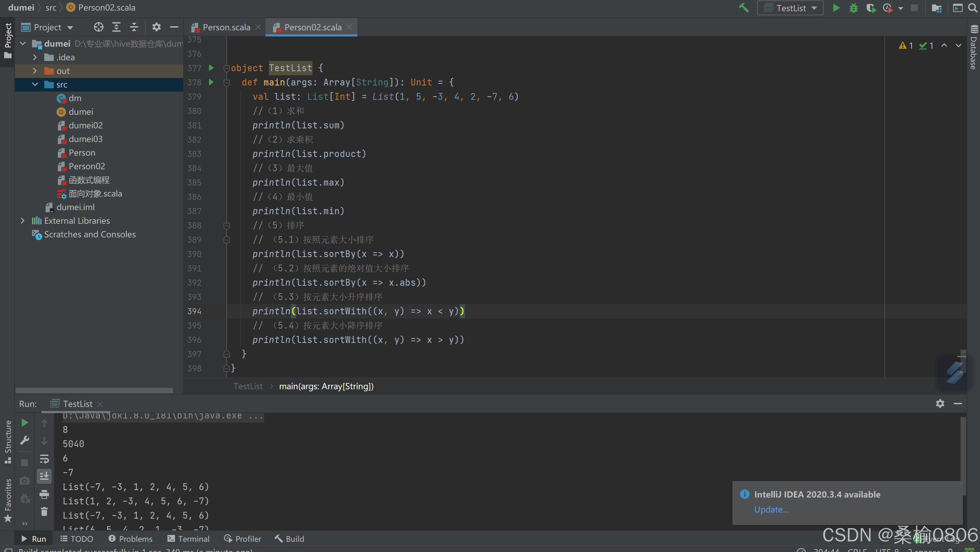Click the trash icon to clear console

point(44,511)
